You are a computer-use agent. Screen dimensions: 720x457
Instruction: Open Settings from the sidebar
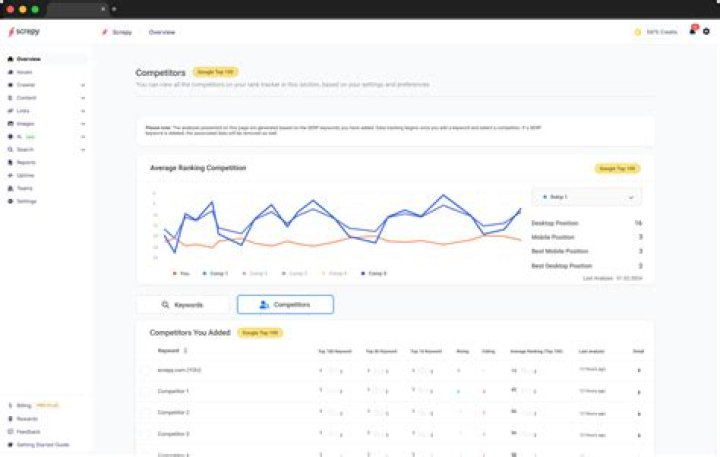(x=26, y=201)
